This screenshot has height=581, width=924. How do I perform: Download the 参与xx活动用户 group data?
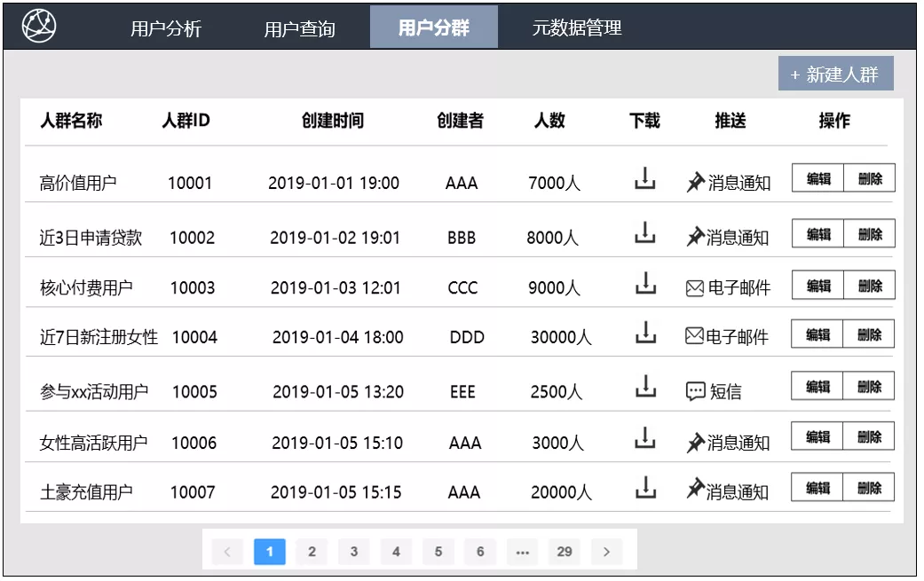(x=645, y=386)
